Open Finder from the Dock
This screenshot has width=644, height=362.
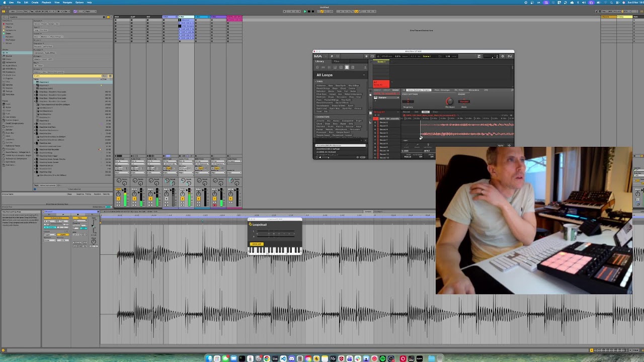tap(209, 358)
